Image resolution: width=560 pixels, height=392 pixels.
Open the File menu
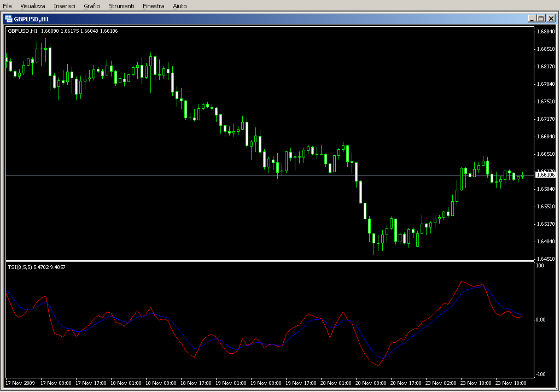coord(7,6)
